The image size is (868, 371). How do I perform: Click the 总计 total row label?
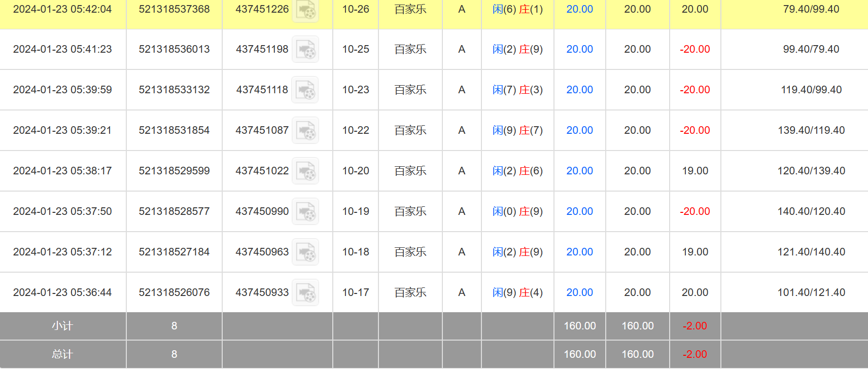point(62,354)
